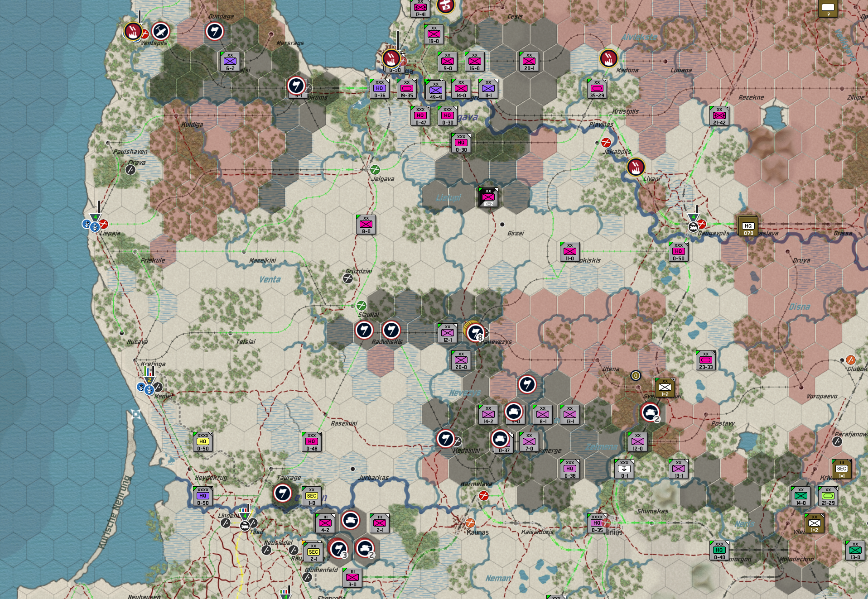Click the 17-41 armored unit counter
The image size is (868, 599).
[420, 8]
